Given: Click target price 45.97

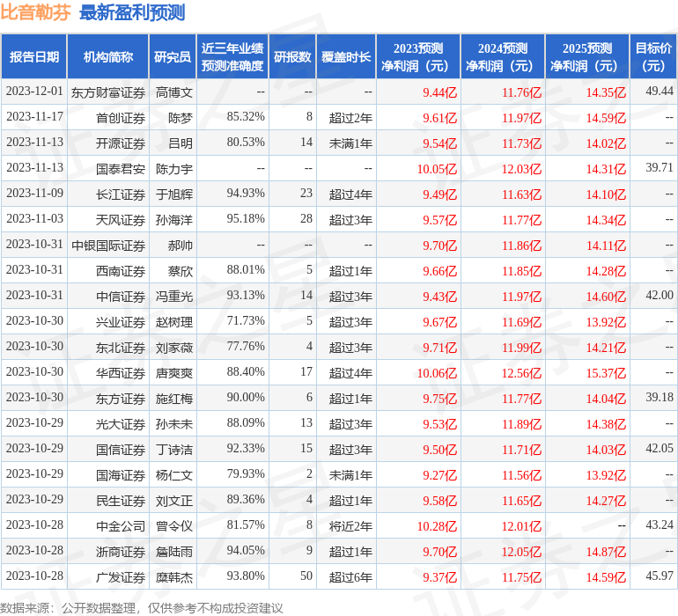Looking at the screenshot, I should 660,576.
